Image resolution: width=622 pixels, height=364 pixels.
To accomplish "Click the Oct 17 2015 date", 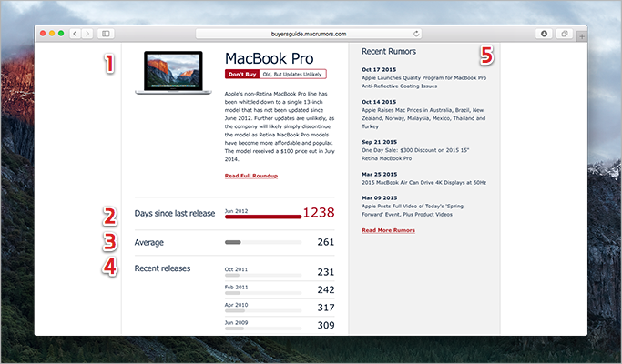I will (379, 69).
